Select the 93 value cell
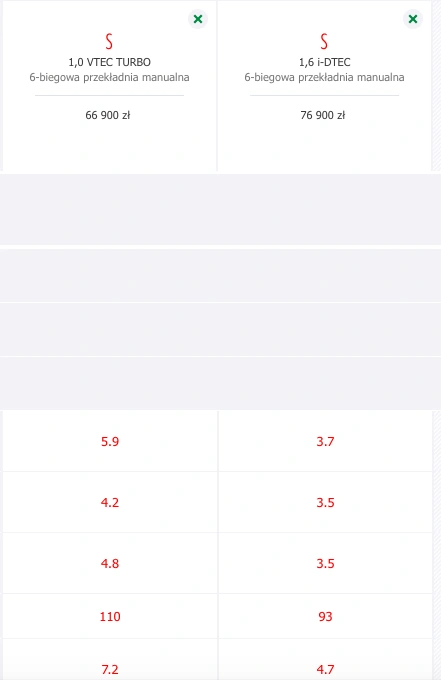Screen dimensions: 441x680 [325, 616]
